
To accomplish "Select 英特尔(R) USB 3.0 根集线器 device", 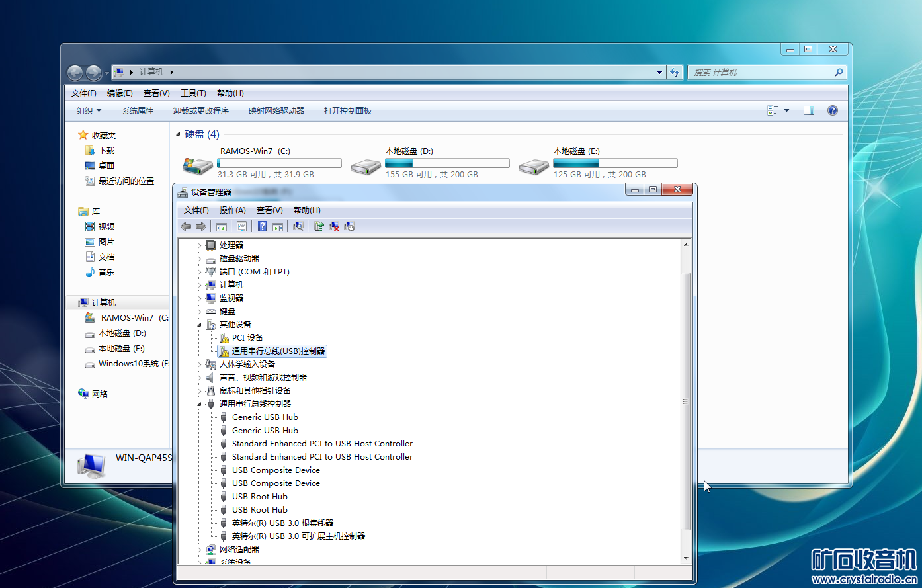I will pos(282,523).
